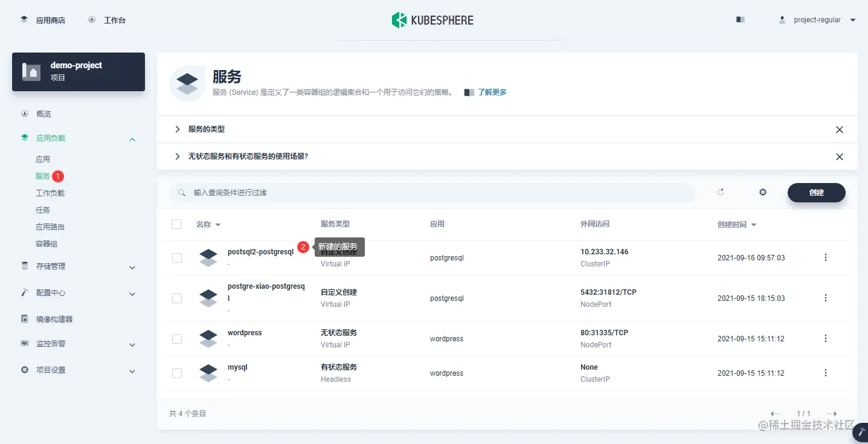Click the search magnifier icon
The height and width of the screenshot is (444, 868).
click(182, 193)
